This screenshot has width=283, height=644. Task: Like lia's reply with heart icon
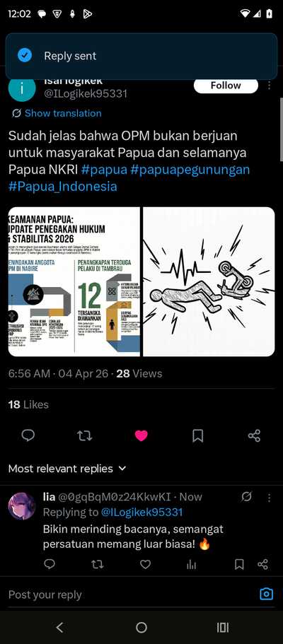pyautogui.click(x=145, y=565)
